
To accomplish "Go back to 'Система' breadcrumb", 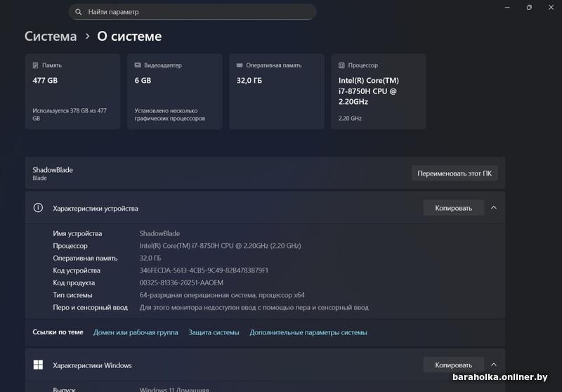I will coord(51,37).
